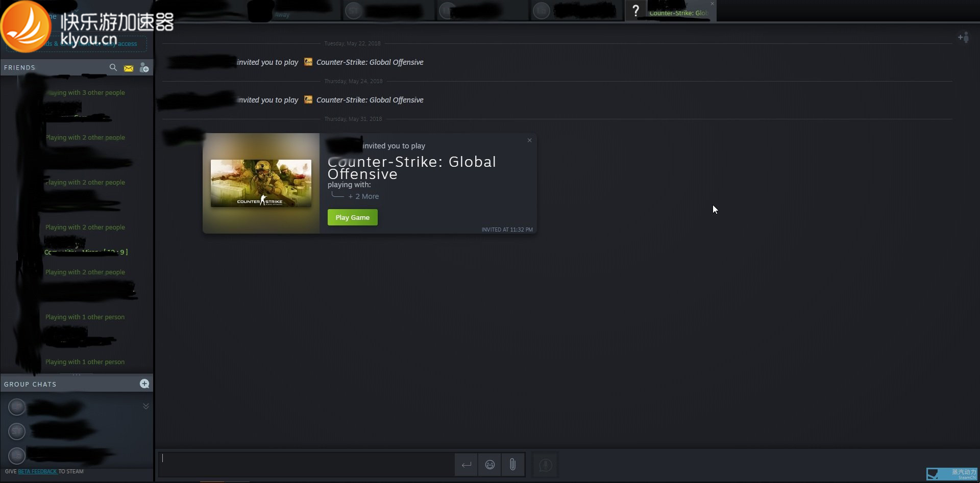Image resolution: width=980 pixels, height=483 pixels.
Task: Start voice chat with microphone icon
Action: click(545, 465)
